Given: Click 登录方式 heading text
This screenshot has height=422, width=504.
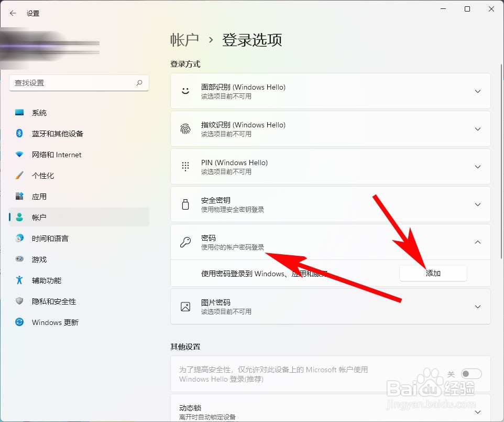Looking at the screenshot, I should (x=185, y=64).
